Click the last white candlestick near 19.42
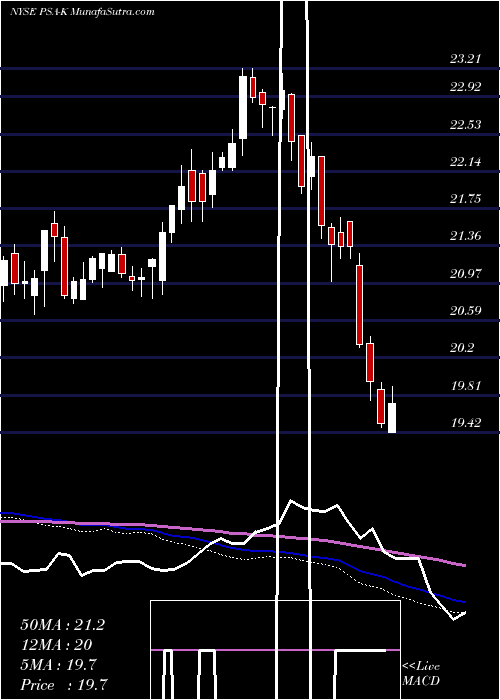This screenshot has height=700, width=500. click(392, 409)
